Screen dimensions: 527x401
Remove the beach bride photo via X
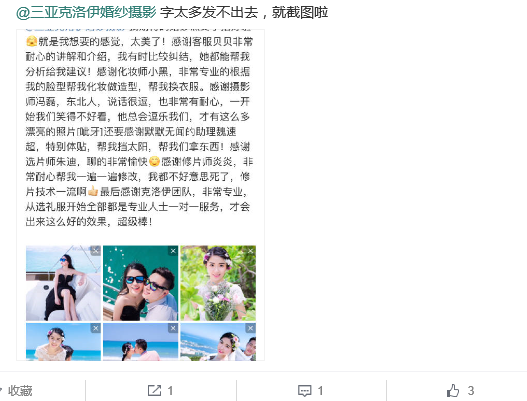96,328
